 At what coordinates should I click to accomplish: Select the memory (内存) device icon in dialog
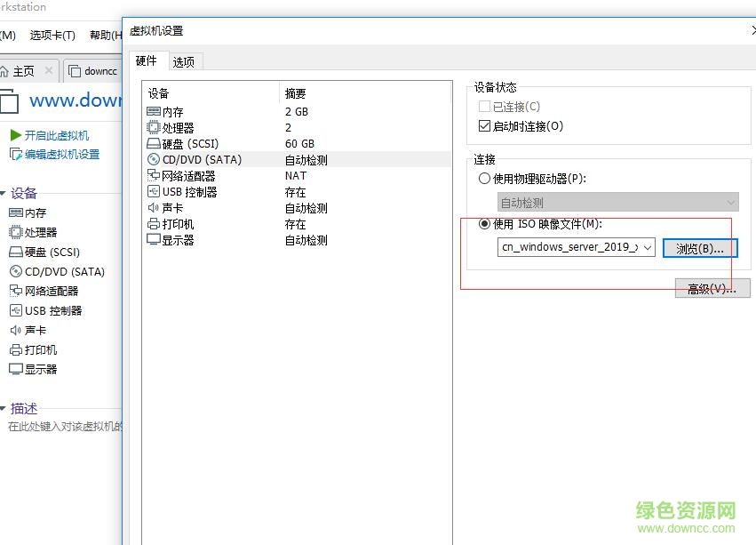pyautogui.click(x=153, y=112)
